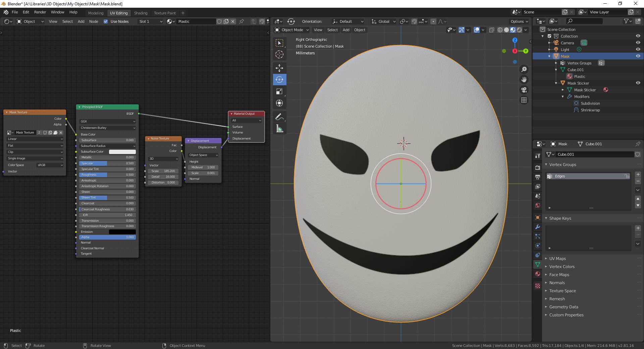
Task: Open the Material Properties tab
Action: point(537,274)
